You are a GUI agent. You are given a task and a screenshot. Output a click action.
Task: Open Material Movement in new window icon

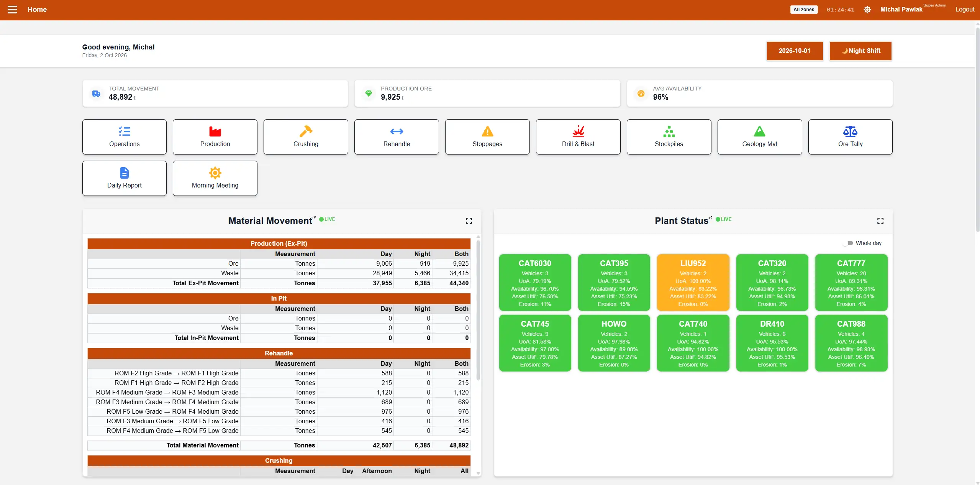coord(314,218)
